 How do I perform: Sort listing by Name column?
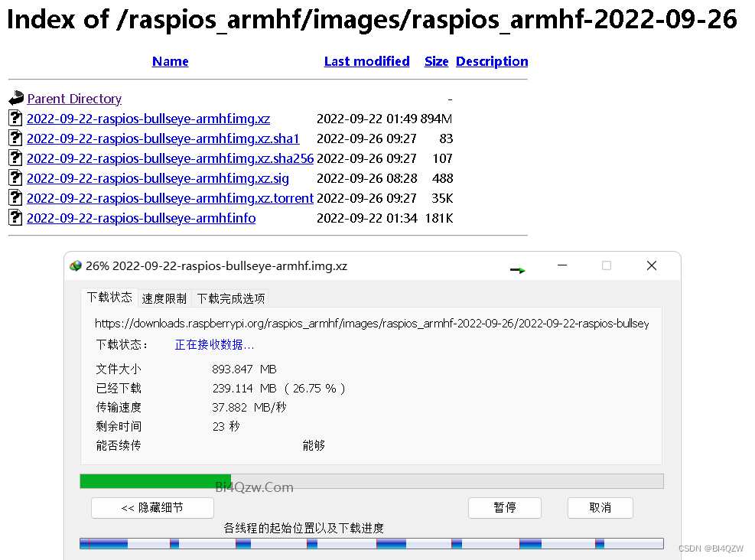click(170, 61)
